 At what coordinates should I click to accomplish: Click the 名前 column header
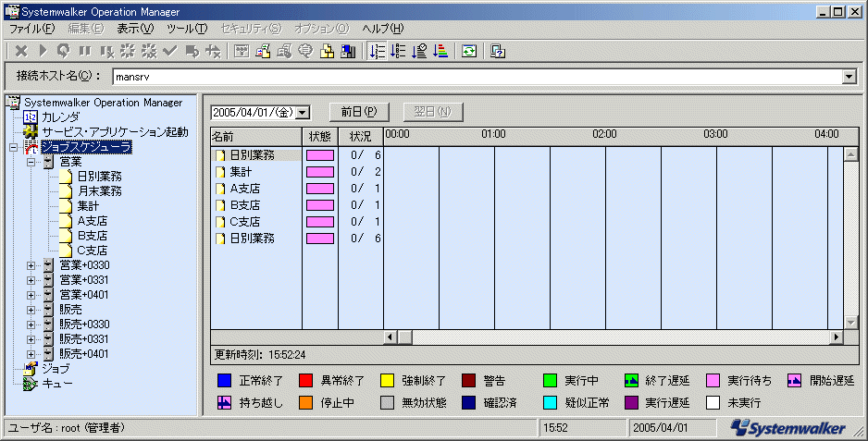coord(256,137)
